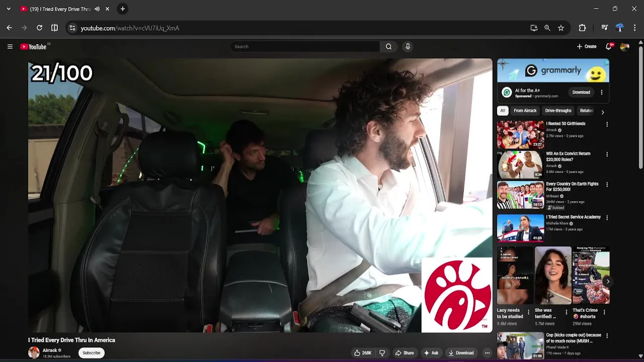The width and height of the screenshot is (644, 362).
Task: Open the YouTube account avatar menu
Action: point(625,47)
